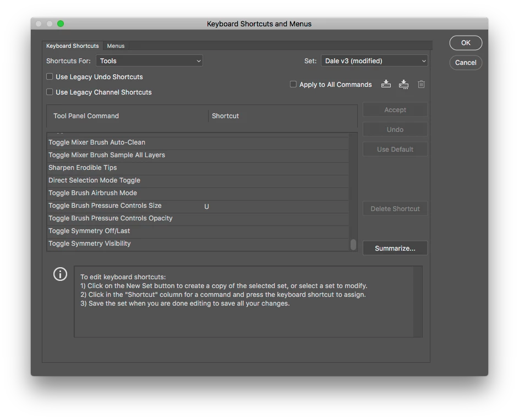Enable Use Legacy Channel Shortcuts checkbox
This screenshot has height=420, width=519.
[x=50, y=92]
